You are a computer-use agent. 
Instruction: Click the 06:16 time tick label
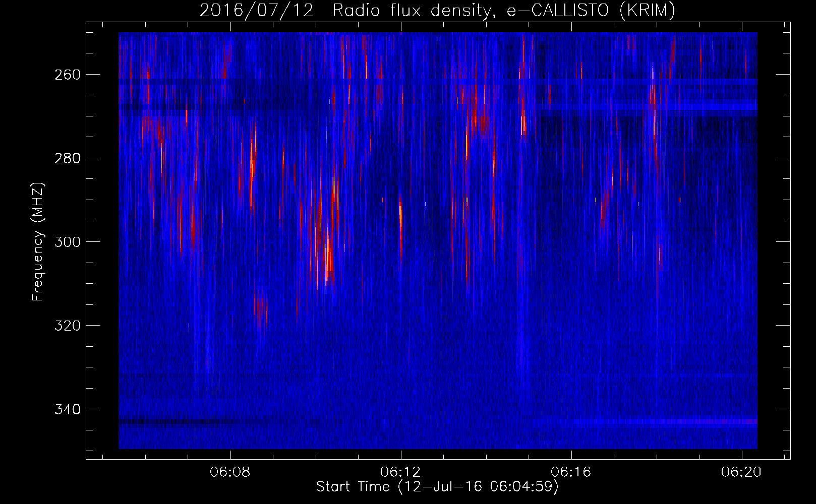pos(571,472)
